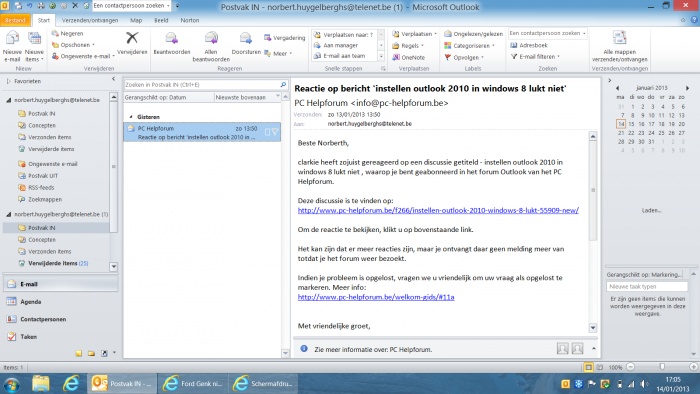This screenshot has height=394, width=700.
Task: Click Alle mappen verzenden/ontvangen
Action: point(619,47)
